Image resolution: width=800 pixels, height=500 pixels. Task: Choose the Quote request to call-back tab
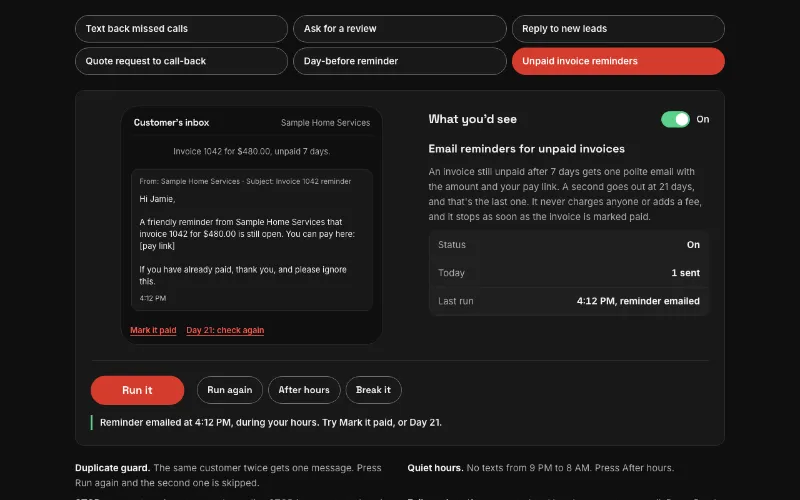[181, 61]
